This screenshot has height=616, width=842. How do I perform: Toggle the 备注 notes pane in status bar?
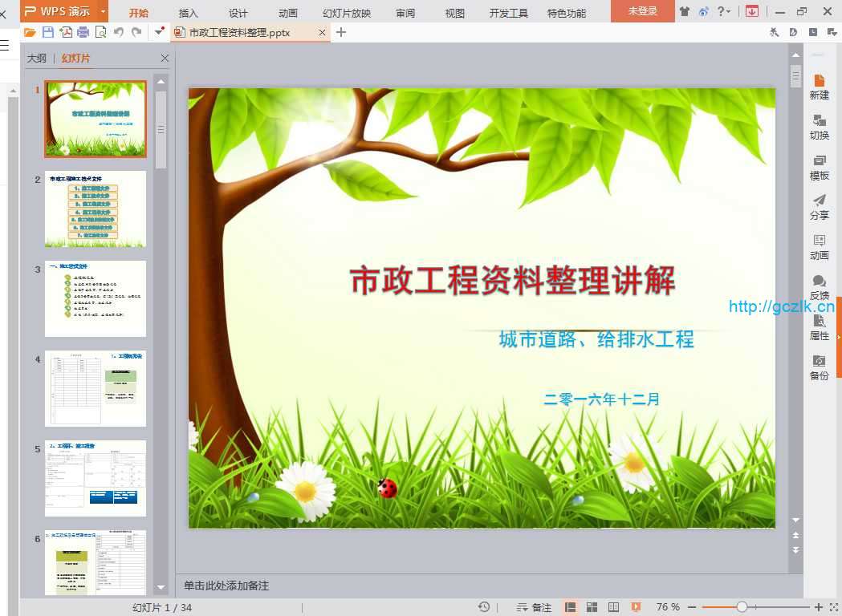click(x=535, y=607)
